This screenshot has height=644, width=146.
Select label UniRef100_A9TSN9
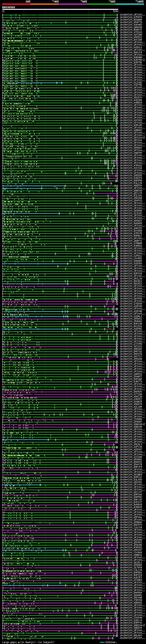pyautogui.click(x=131, y=35)
